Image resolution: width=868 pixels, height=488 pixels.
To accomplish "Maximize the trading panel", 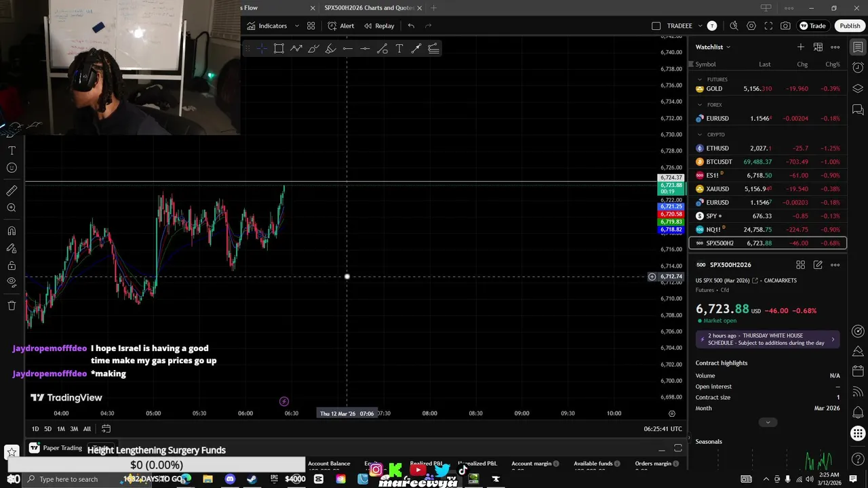I will (677, 448).
